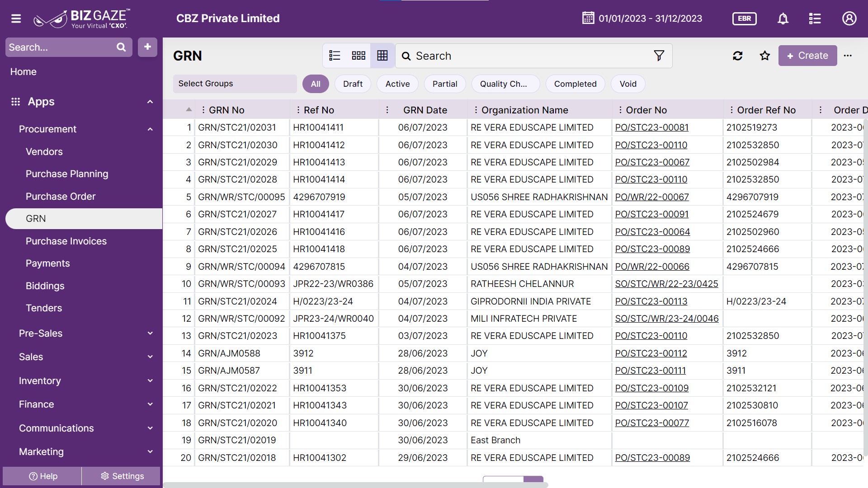Collapse the Apps section chevron

[x=150, y=102]
